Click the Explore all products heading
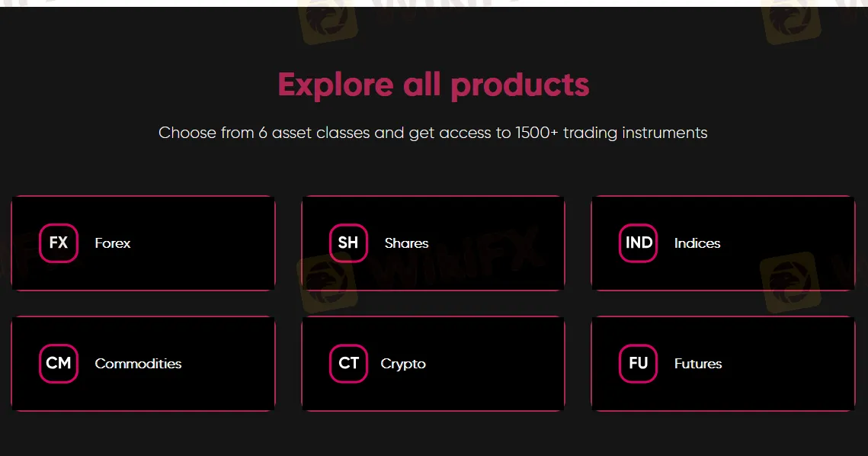868x456 pixels. click(x=434, y=85)
